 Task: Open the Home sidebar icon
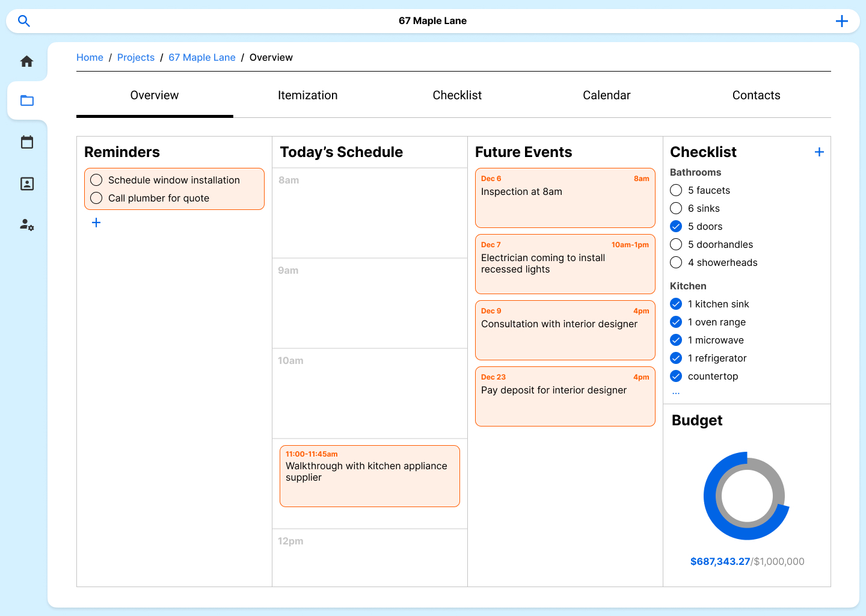pos(27,61)
